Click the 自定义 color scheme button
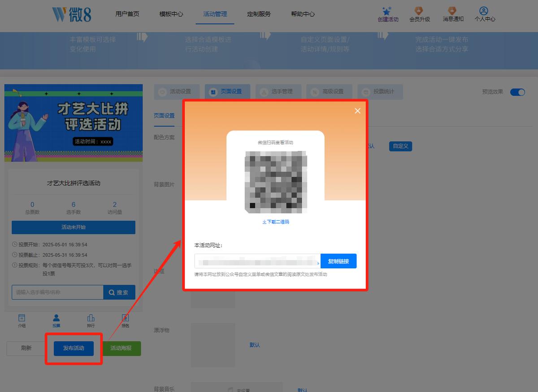 400,146
